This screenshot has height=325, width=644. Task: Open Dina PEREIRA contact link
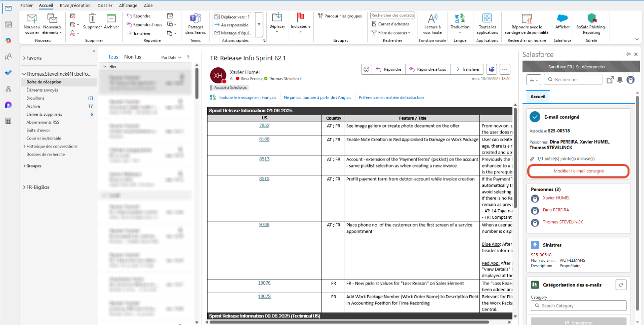pyautogui.click(x=556, y=210)
